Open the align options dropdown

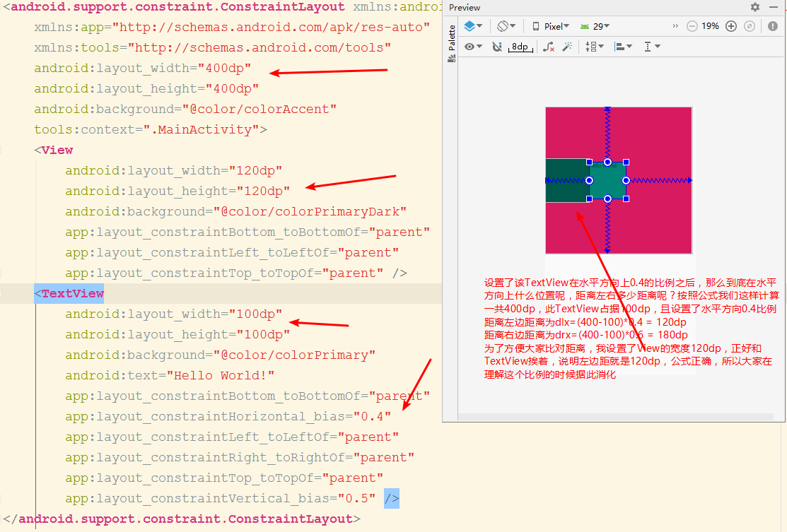(x=624, y=47)
